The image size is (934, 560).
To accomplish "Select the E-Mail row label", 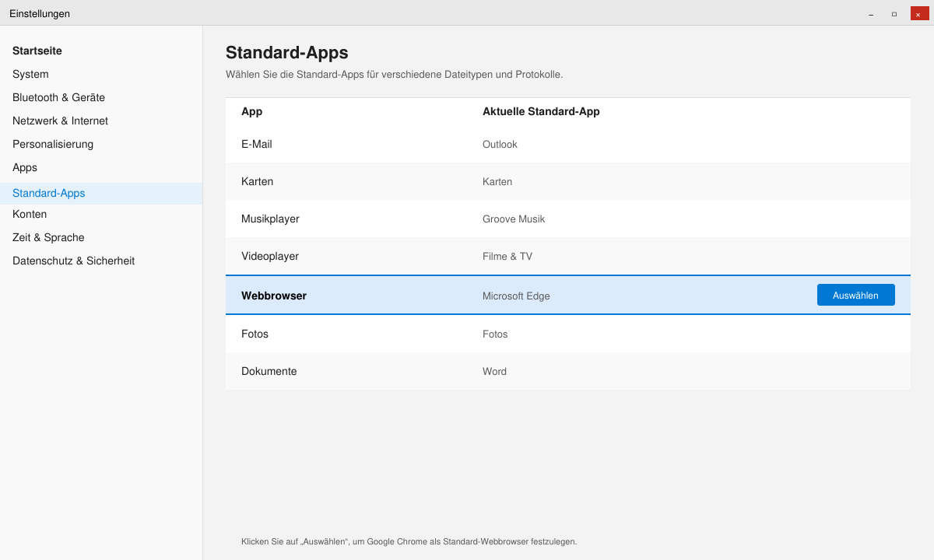I will [257, 144].
